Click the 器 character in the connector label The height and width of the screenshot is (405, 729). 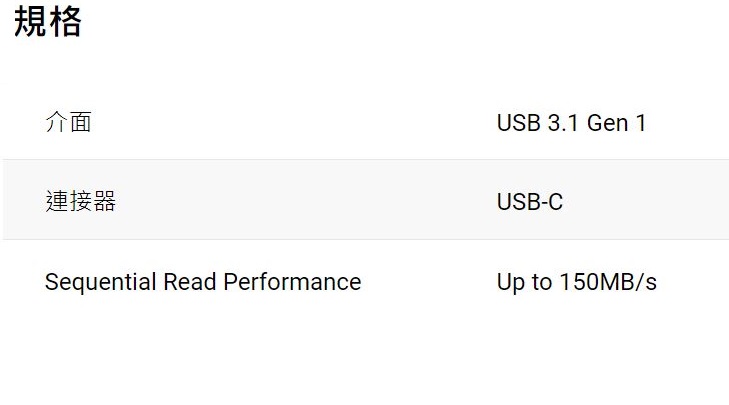(x=104, y=201)
